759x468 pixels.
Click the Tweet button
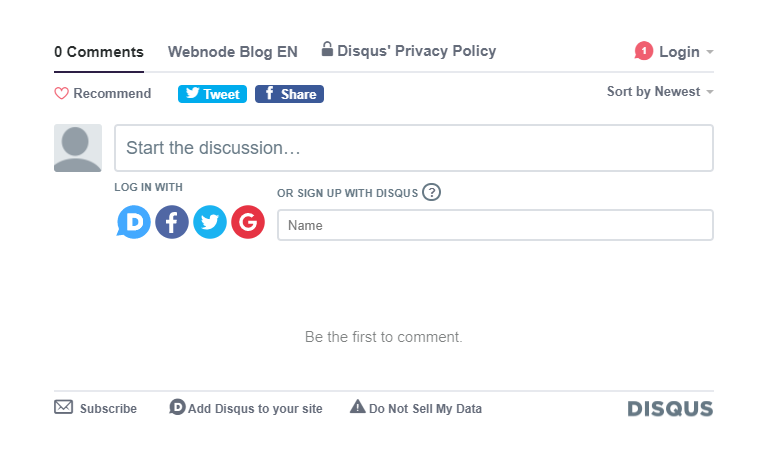[213, 94]
